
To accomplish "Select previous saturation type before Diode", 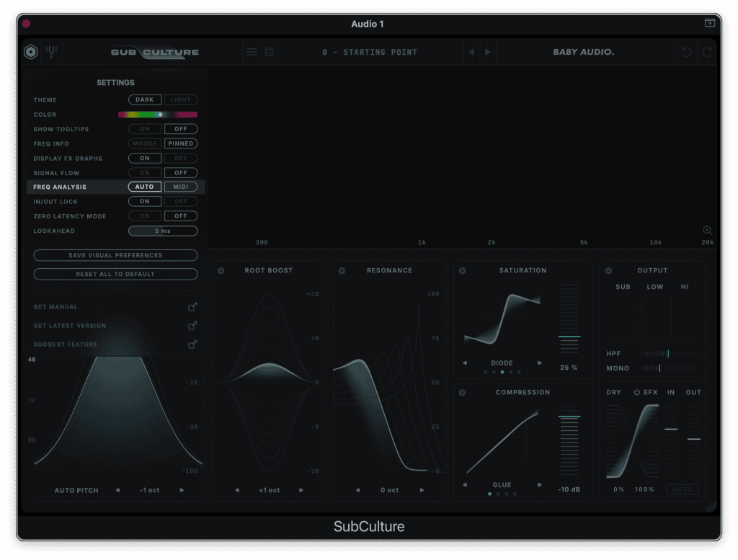I will coord(465,363).
